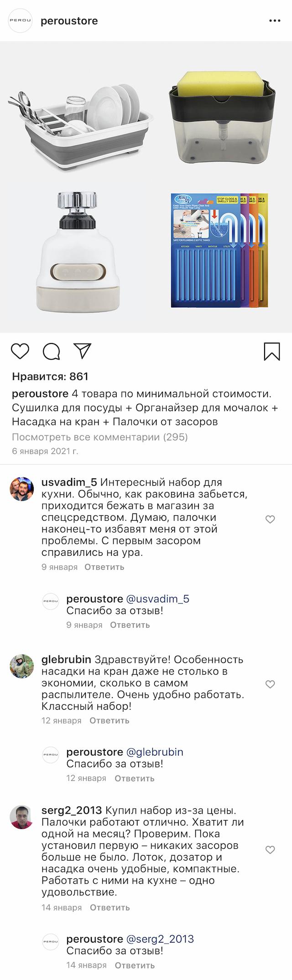Open glebrubin's profile avatar

tap(22, 667)
